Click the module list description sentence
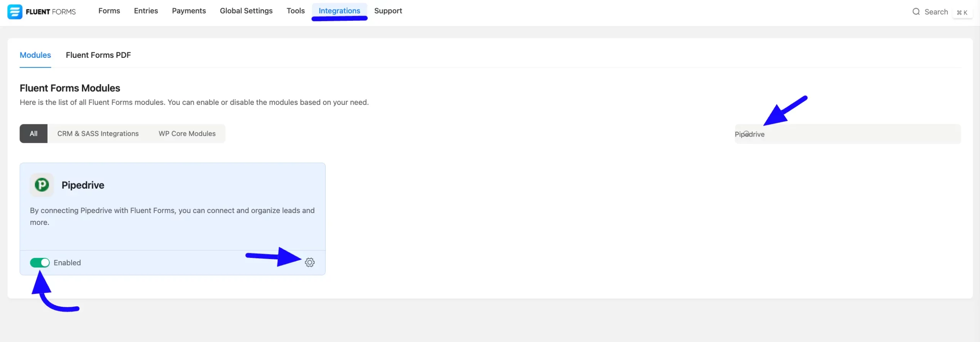 [194, 103]
